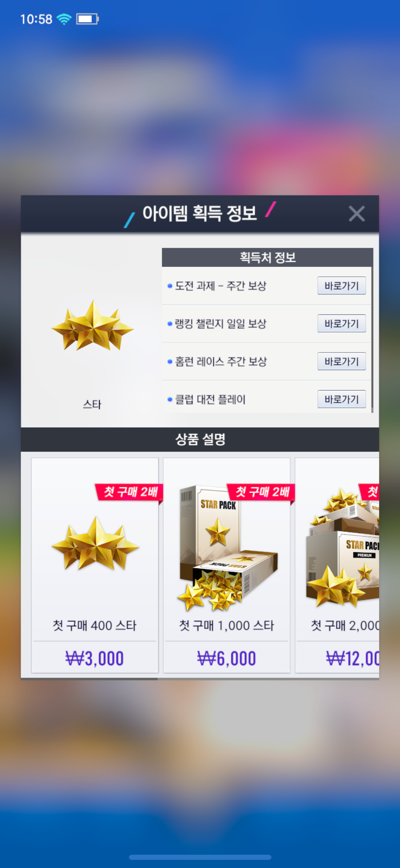Buy the ₩3,000 star package
Screen dimensions: 400x868
click(x=95, y=658)
